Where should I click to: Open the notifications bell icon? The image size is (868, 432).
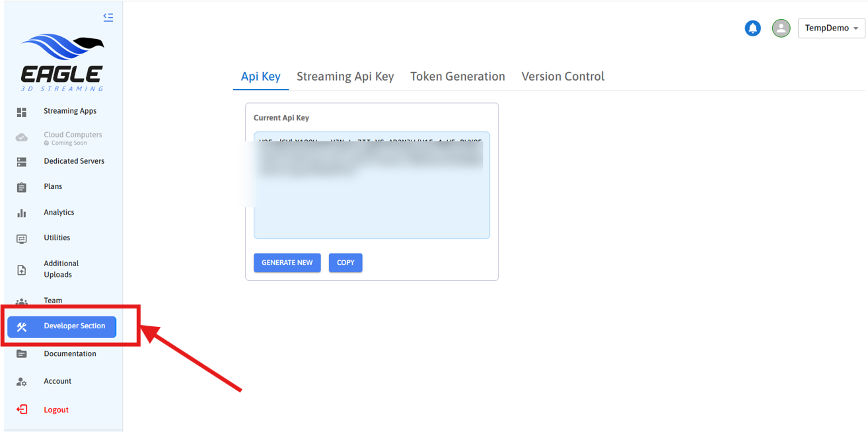click(x=752, y=28)
